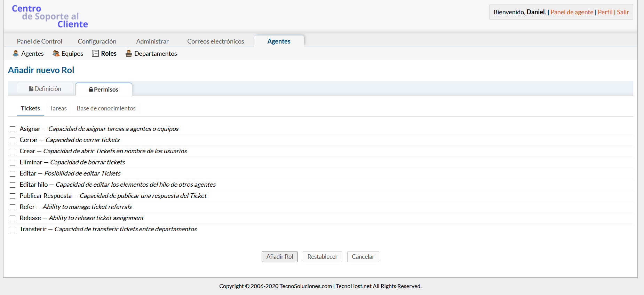Screen dimensions: 644x295
Task: Click the Agentes people icon in submenu
Action: (16, 53)
